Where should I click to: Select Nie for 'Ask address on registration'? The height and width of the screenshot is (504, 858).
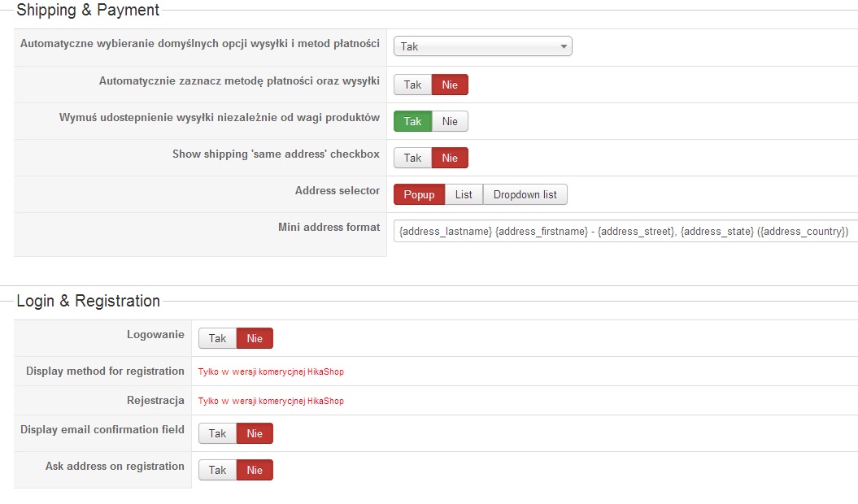(x=255, y=471)
